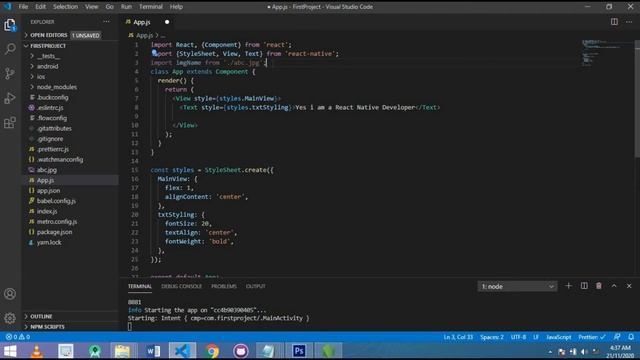Select the JavaScript language mode
The height and width of the screenshot is (360, 640).
pyautogui.click(x=558, y=337)
